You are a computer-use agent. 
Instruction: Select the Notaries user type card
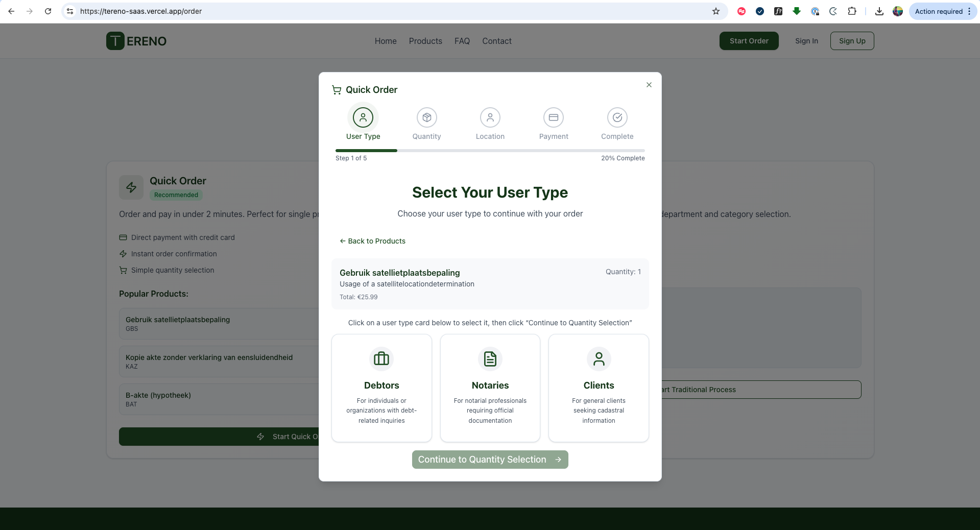click(x=490, y=388)
